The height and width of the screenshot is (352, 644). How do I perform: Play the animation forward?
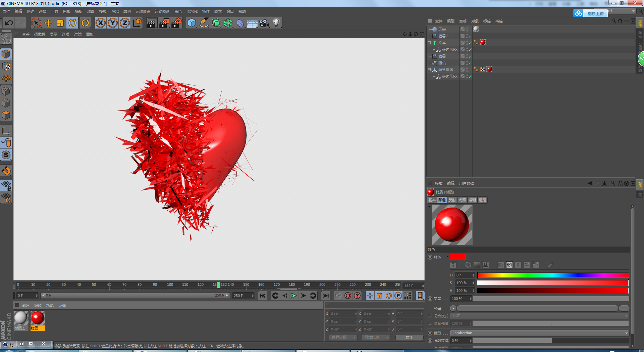point(294,296)
